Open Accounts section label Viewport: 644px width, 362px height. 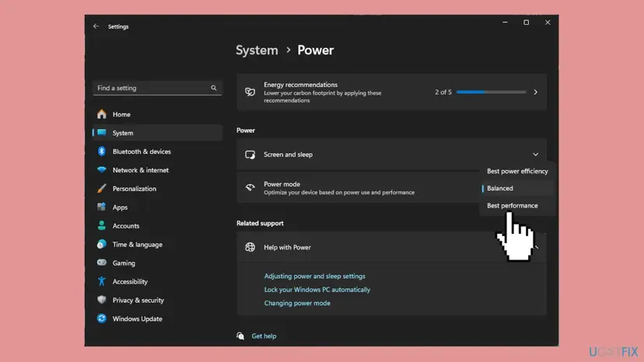tap(126, 226)
